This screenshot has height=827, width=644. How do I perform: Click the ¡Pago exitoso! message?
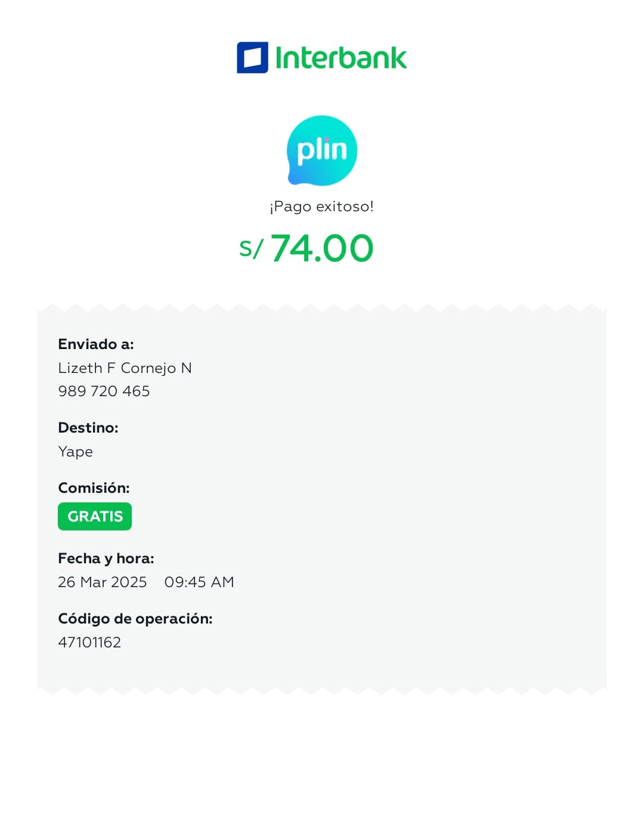coord(322,206)
